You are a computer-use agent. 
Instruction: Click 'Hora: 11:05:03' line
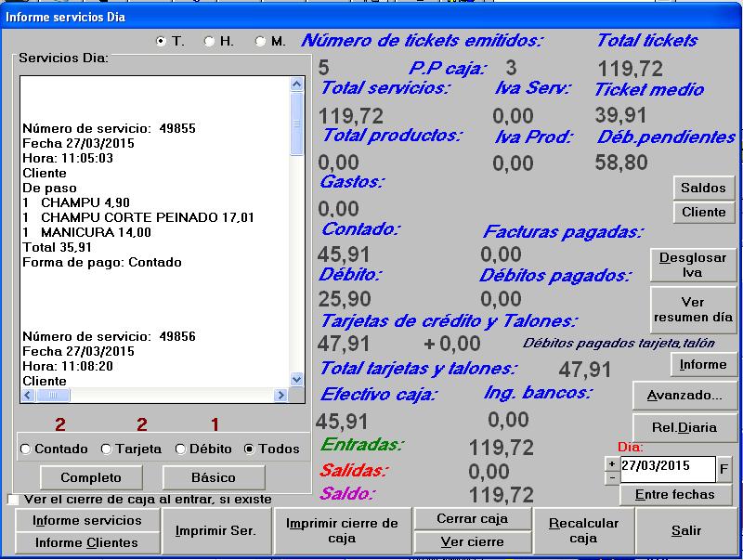(68, 158)
